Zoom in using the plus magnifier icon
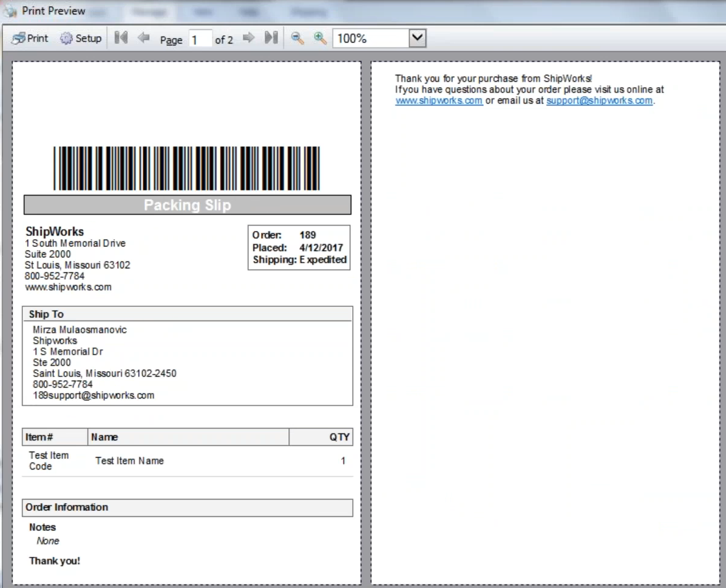726x588 pixels. (x=318, y=37)
